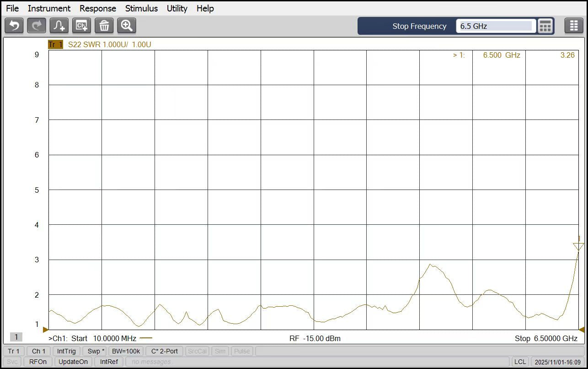Viewport: 588px width, 369px height.
Task: Open the softkey menu panel icon
Action: [x=574, y=26]
